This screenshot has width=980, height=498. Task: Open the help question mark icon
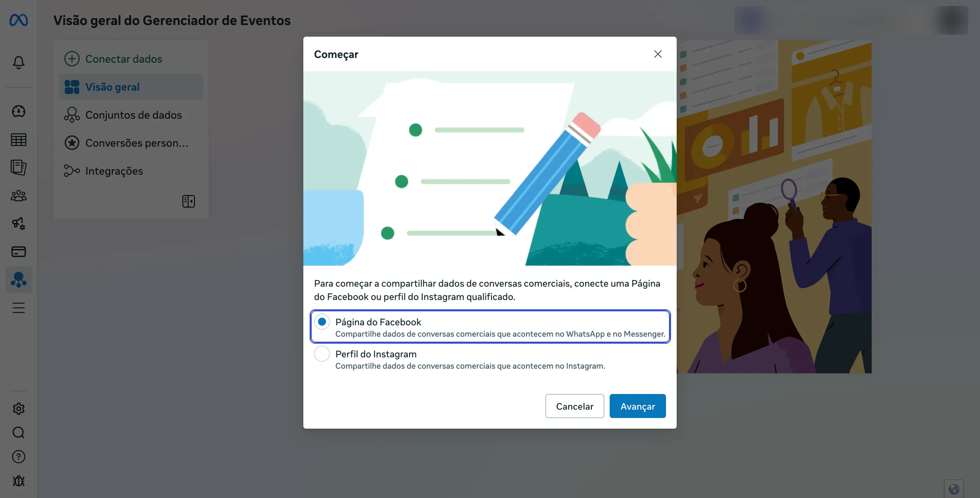point(19,457)
